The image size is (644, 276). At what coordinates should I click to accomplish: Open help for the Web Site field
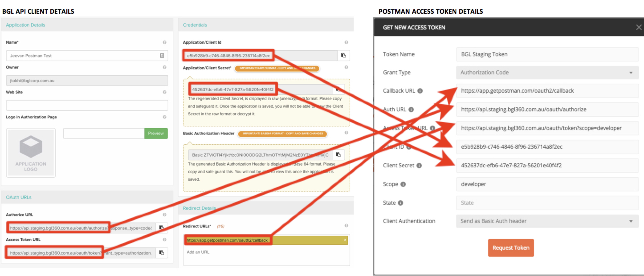(165, 92)
